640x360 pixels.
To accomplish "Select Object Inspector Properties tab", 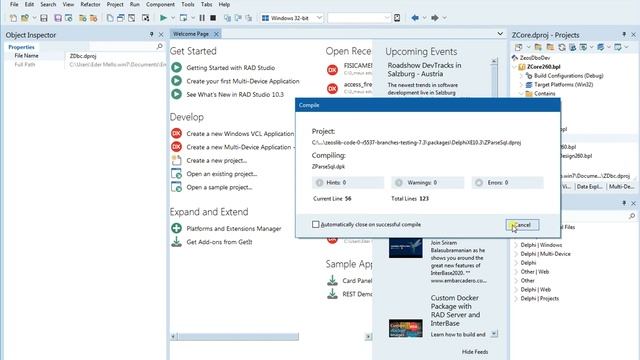I will [x=21, y=47].
